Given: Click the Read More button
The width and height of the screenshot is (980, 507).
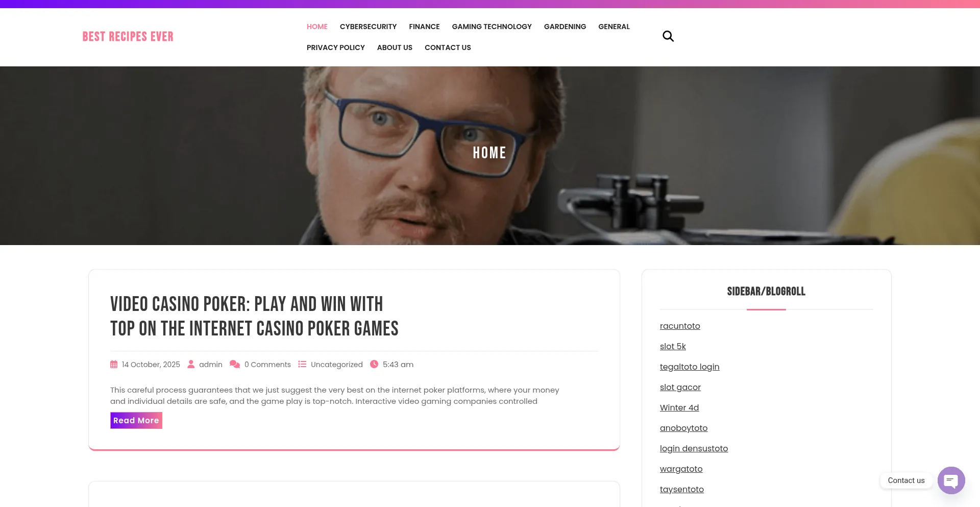Looking at the screenshot, I should [x=136, y=420].
